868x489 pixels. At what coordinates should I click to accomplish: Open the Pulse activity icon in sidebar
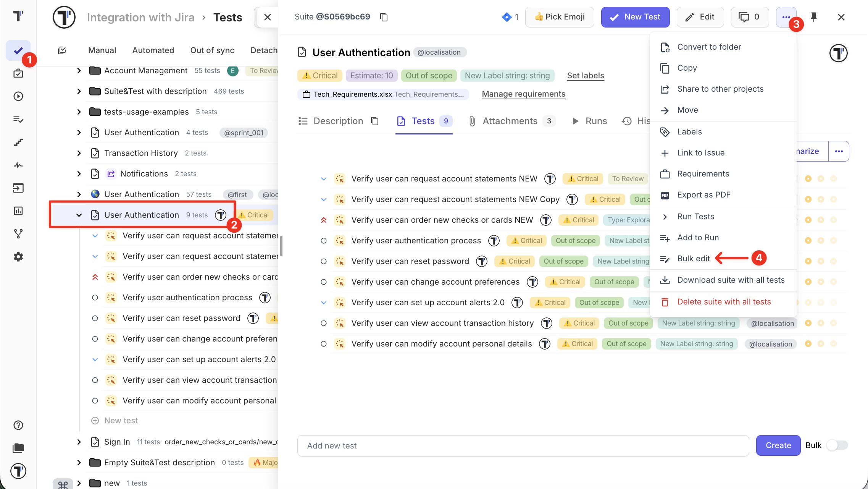[18, 165]
